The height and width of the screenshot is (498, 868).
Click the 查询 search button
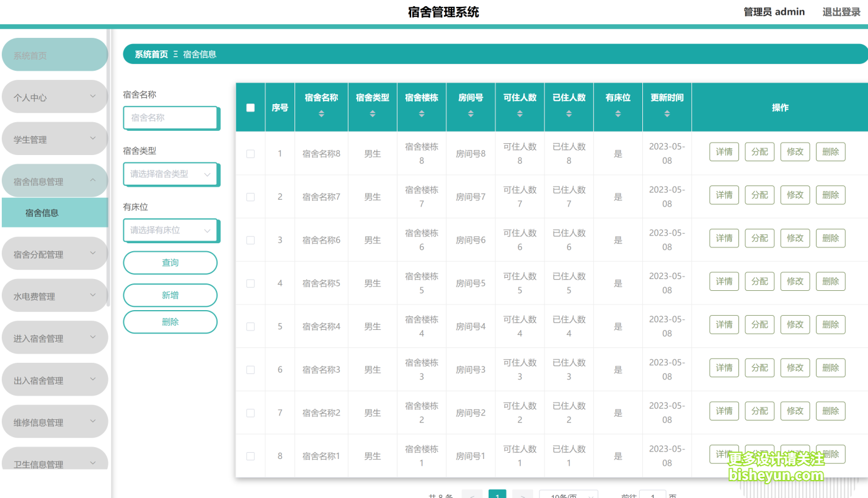(x=170, y=262)
